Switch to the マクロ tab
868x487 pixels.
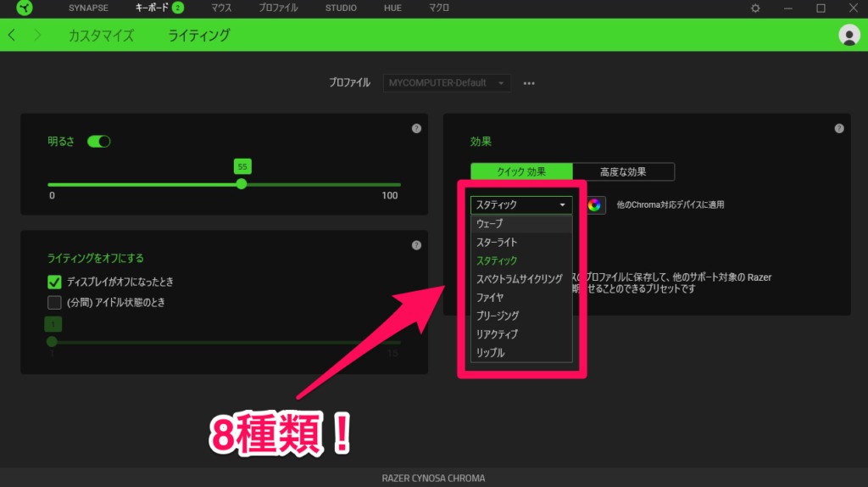point(439,8)
